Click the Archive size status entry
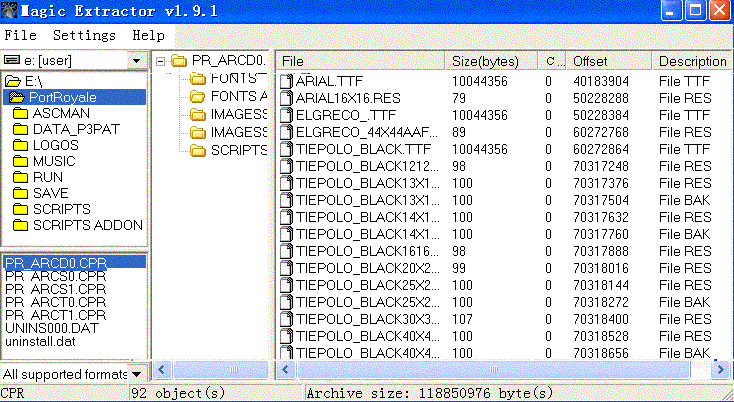 tap(430, 393)
